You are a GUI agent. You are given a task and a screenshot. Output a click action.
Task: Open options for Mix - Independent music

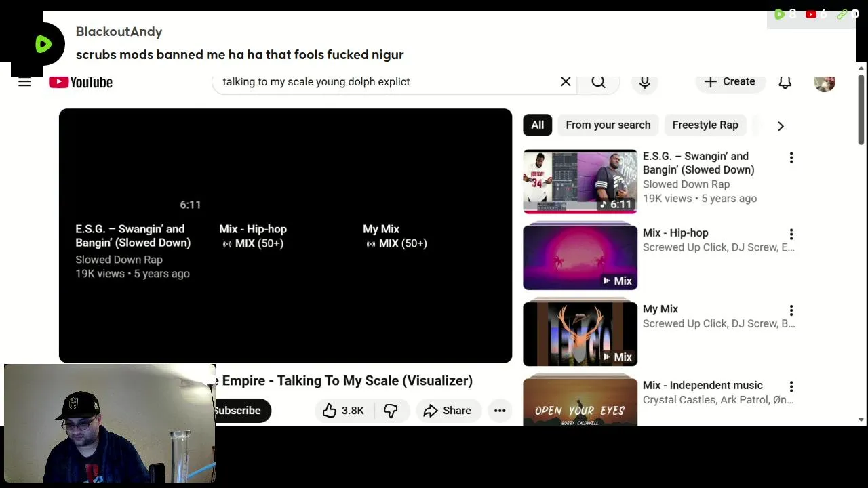(791, 386)
